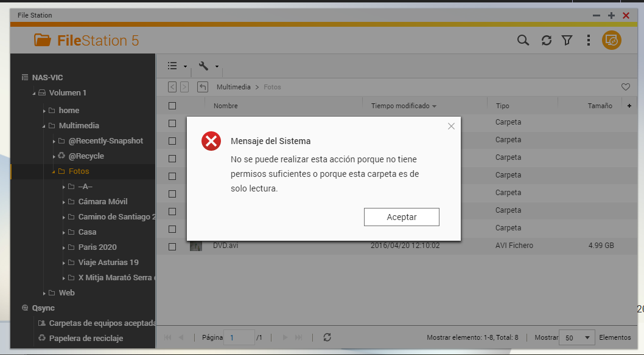644x355 pixels.
Task: Go to parent folder arrow icon
Action: click(x=203, y=87)
